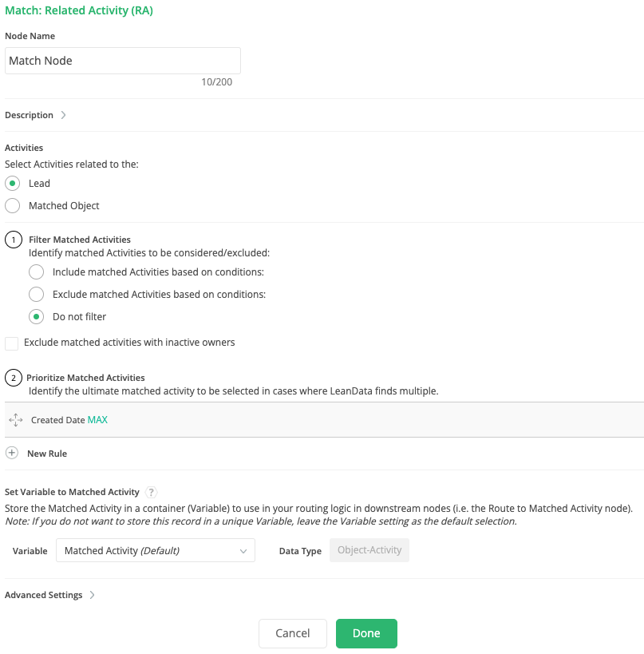This screenshot has width=644, height=654.
Task: Click the New Rule label
Action: (x=47, y=454)
